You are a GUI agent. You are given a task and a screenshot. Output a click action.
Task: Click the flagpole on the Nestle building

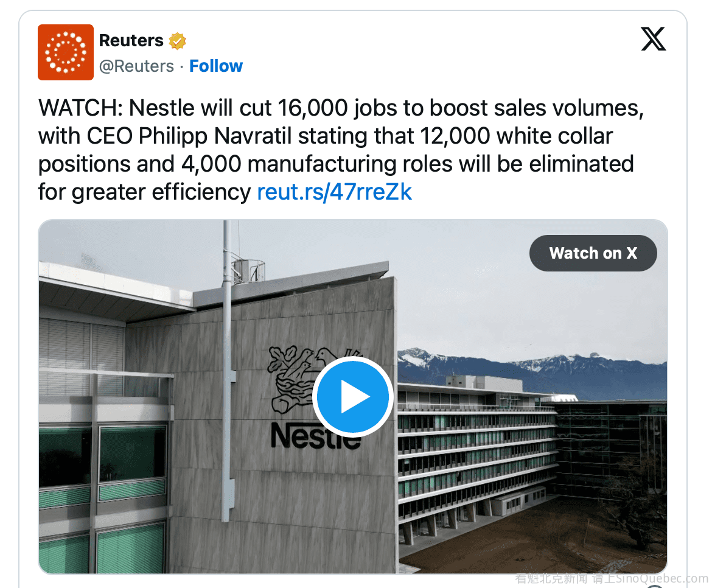click(227, 365)
